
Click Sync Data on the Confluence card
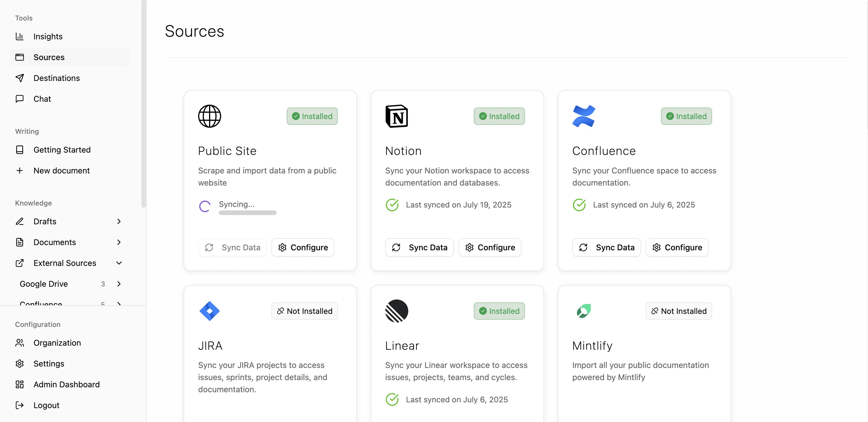click(606, 248)
